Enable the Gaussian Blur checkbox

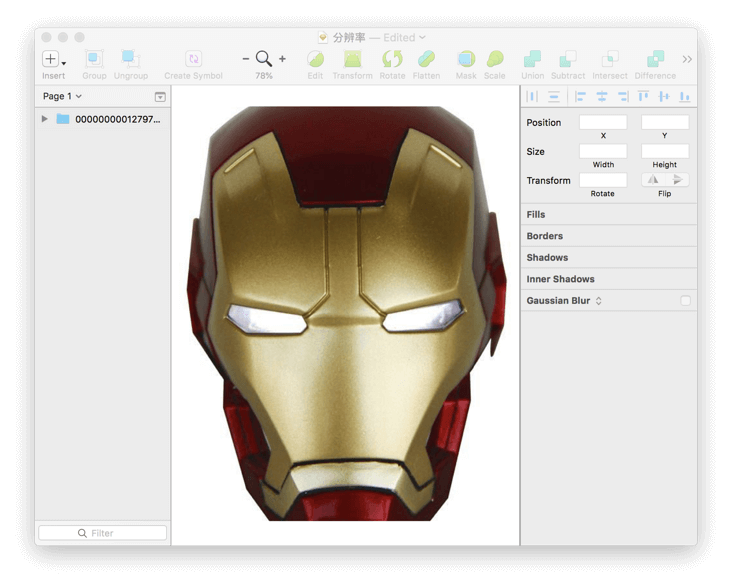[685, 301]
